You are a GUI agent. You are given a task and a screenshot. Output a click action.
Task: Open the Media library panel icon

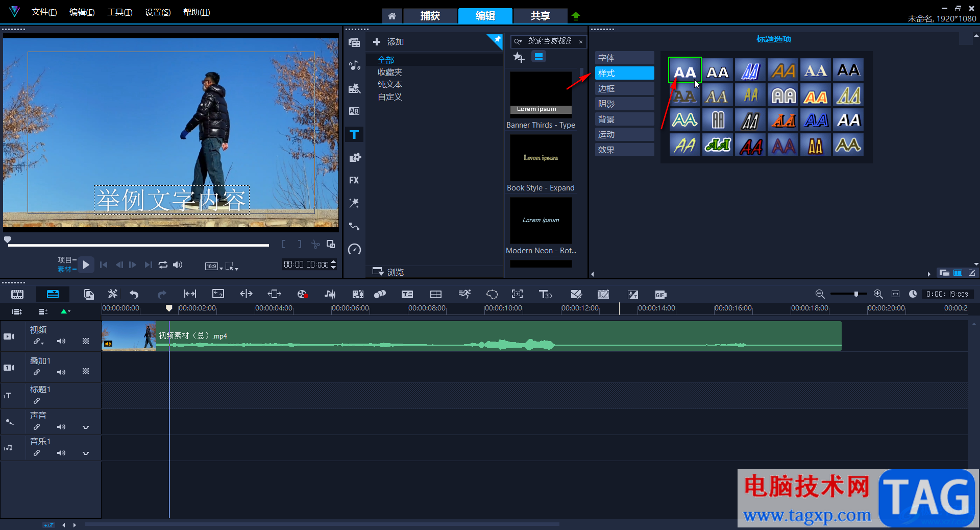click(x=354, y=42)
